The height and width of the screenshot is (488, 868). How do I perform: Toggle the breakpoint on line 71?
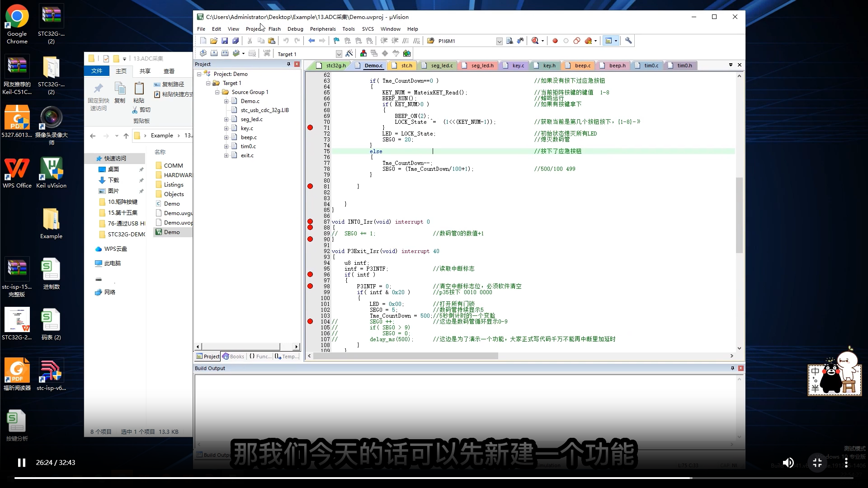311,127
